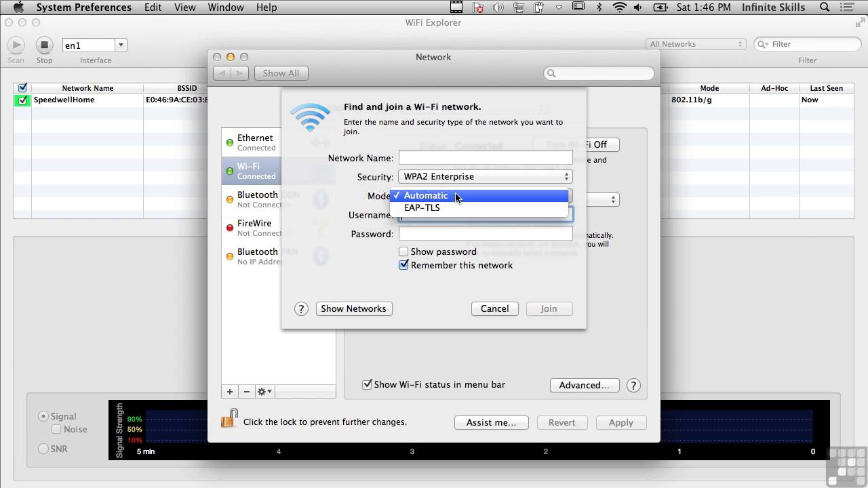Image resolution: width=868 pixels, height=488 pixels.
Task: Uncheck Remember this network
Action: click(403, 266)
